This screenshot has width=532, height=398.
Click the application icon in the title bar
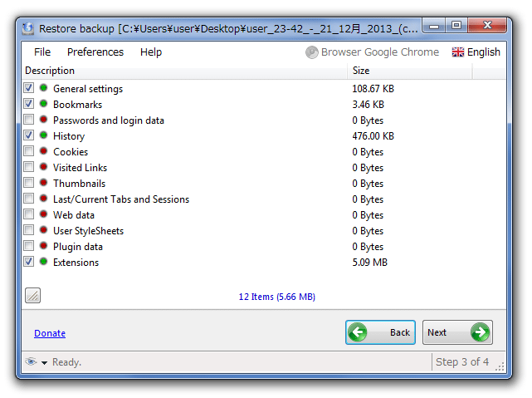(28, 28)
